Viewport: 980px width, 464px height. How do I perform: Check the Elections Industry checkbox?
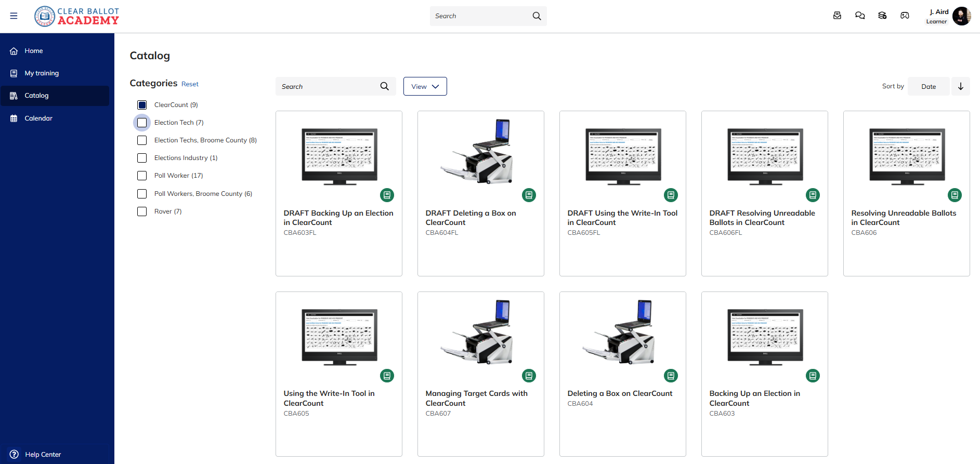(x=142, y=158)
